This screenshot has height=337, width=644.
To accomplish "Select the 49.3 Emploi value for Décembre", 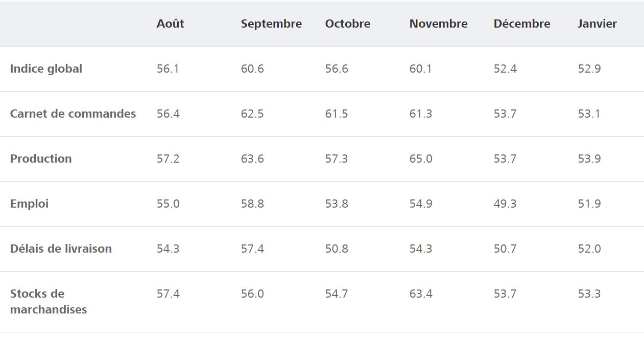I will coord(505,204).
